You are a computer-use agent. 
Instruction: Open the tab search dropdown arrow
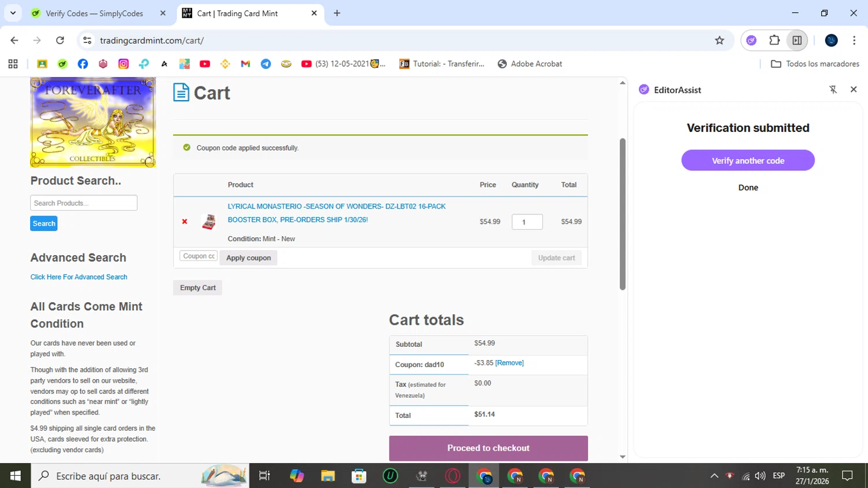point(13,13)
